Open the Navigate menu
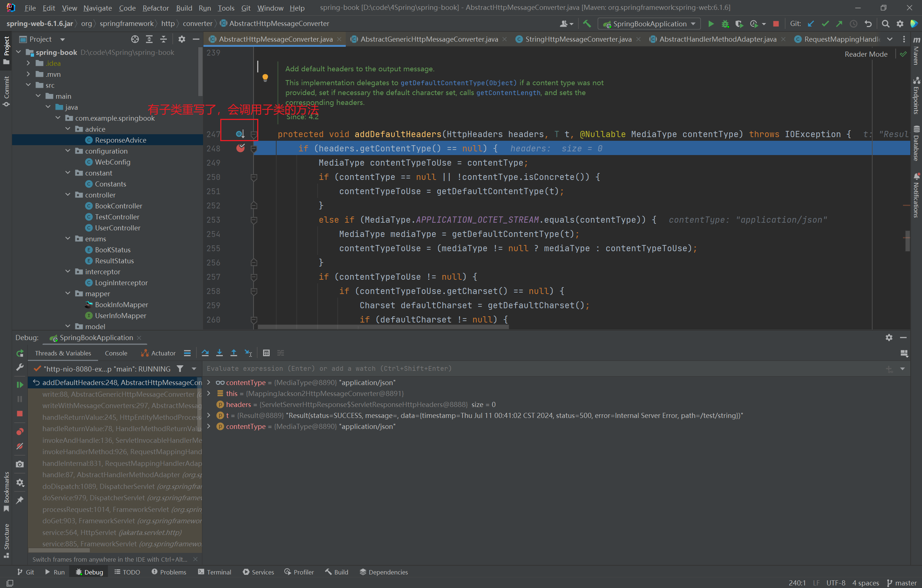This screenshot has height=588, width=922. point(98,8)
